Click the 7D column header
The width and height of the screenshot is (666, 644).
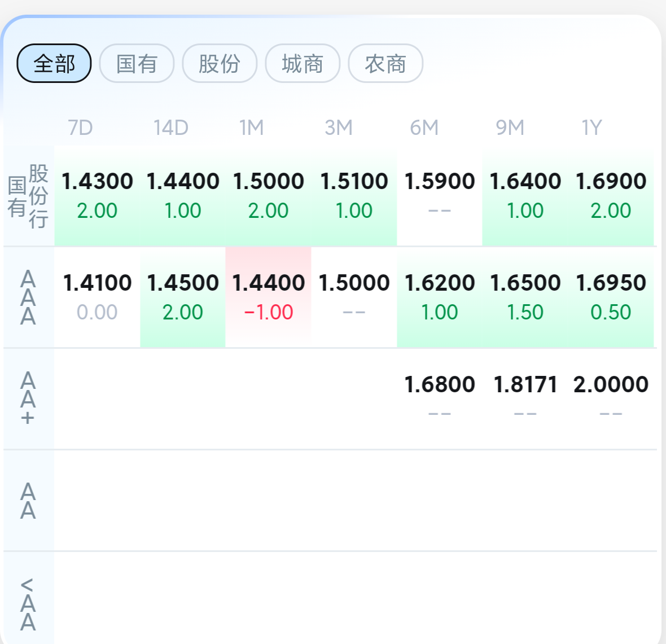80,128
